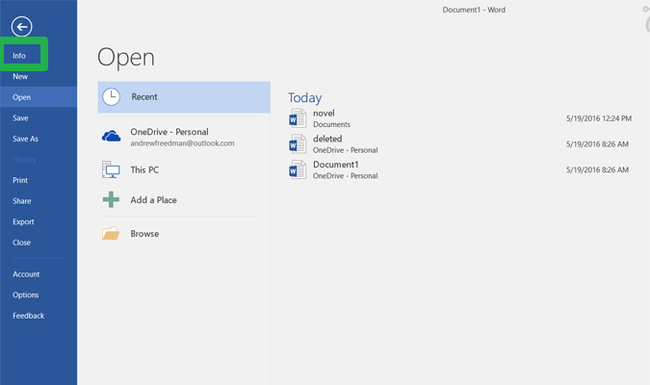
Task: Select New in the sidebar
Action: coord(20,76)
